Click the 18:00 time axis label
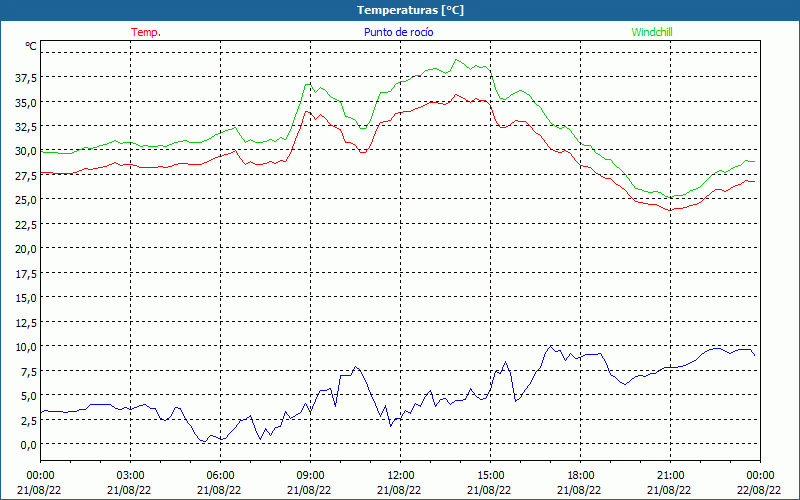This screenshot has height=500, width=800. tap(580, 475)
